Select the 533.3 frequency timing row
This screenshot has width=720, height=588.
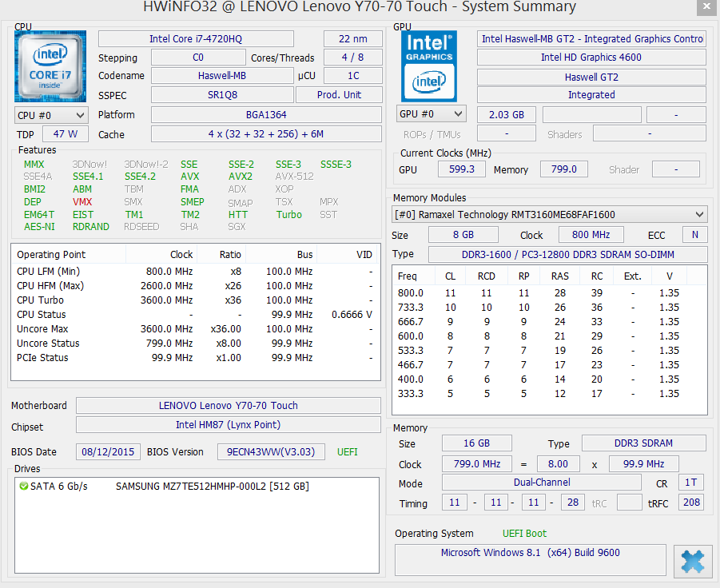point(549,351)
